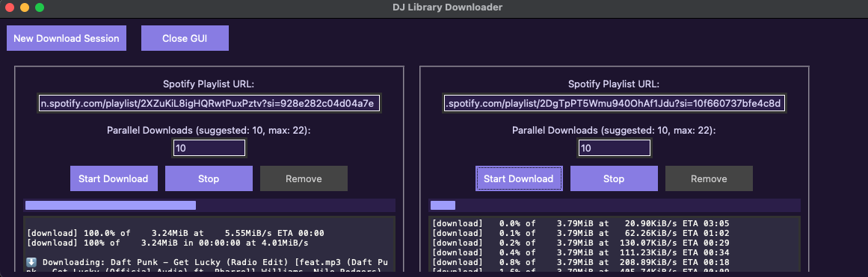The image size is (868, 277).
Task: Click the left 'Spotify Playlist URL:' label
Action: [x=208, y=84]
